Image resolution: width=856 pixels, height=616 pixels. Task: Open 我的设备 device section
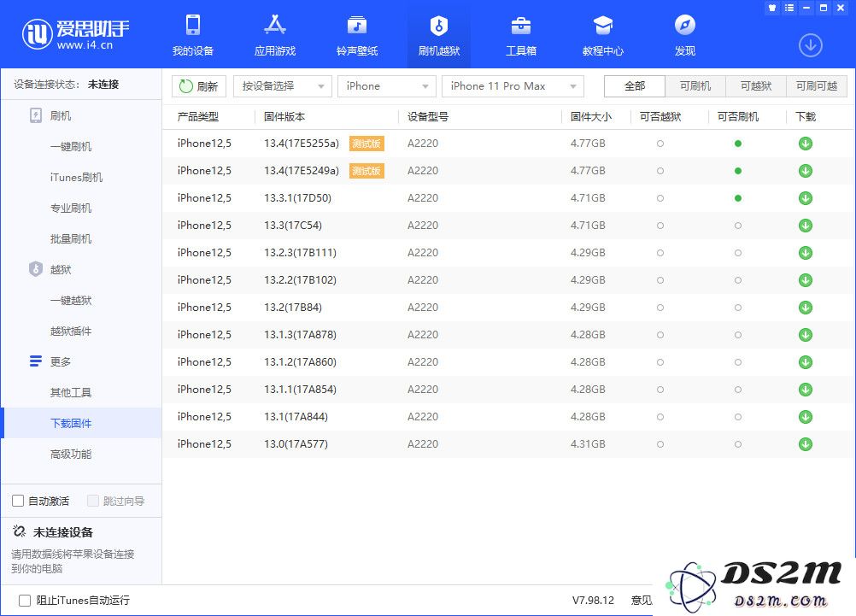click(x=193, y=36)
